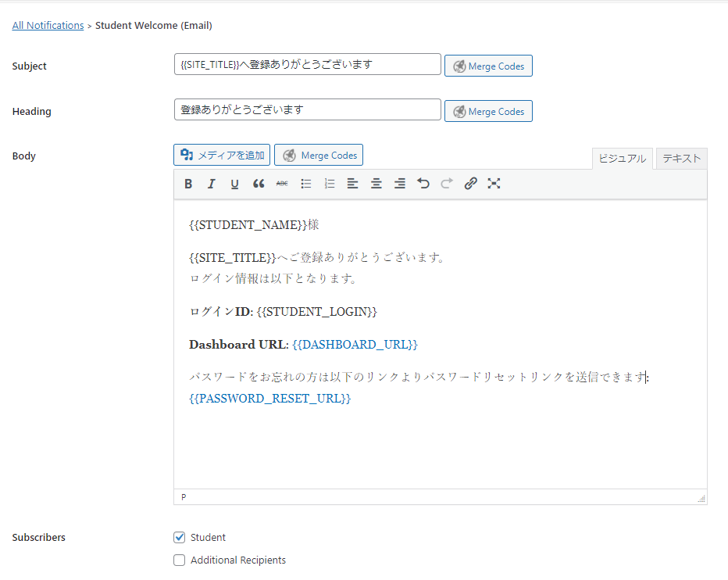Open Merge Codes for the Body editor
This screenshot has height=580, width=728.
[319, 156]
